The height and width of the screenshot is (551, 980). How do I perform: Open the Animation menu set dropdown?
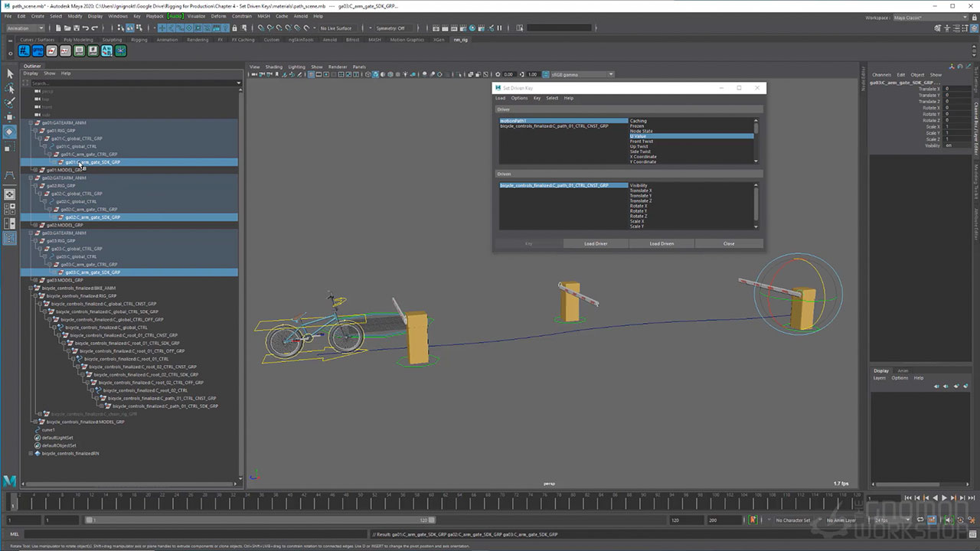click(x=26, y=28)
